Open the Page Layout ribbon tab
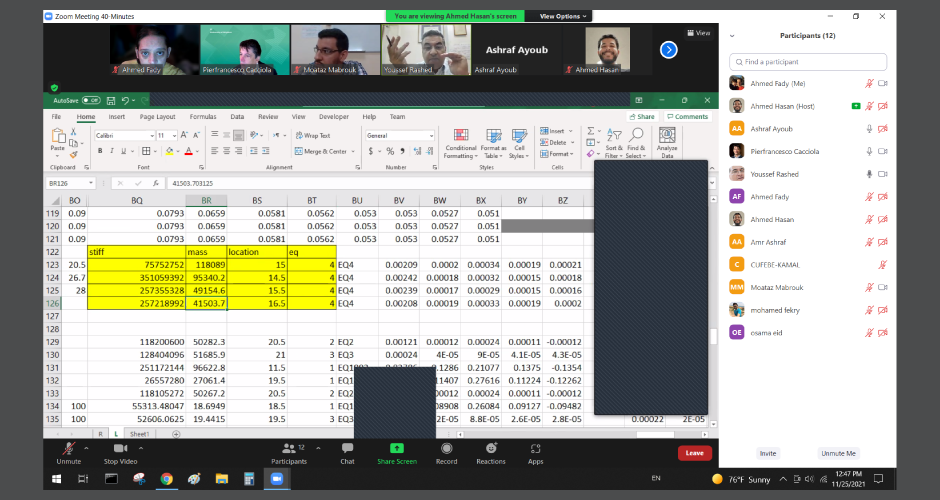940x500 pixels. (158, 117)
